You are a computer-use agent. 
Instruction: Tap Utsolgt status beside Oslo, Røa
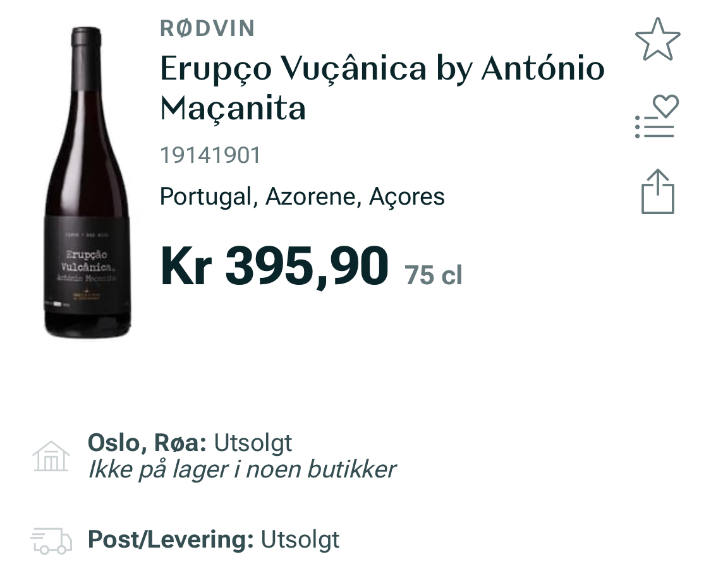(253, 443)
